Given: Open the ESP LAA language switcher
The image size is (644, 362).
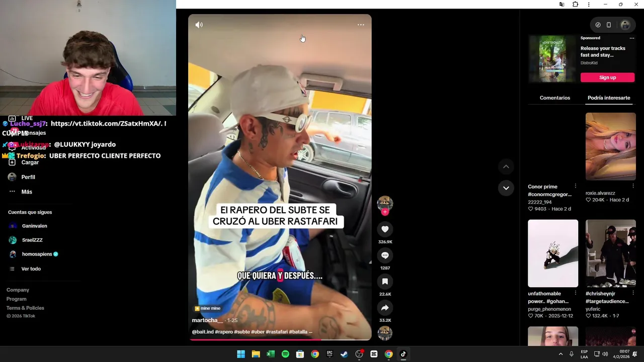Looking at the screenshot, I should click(x=584, y=354).
